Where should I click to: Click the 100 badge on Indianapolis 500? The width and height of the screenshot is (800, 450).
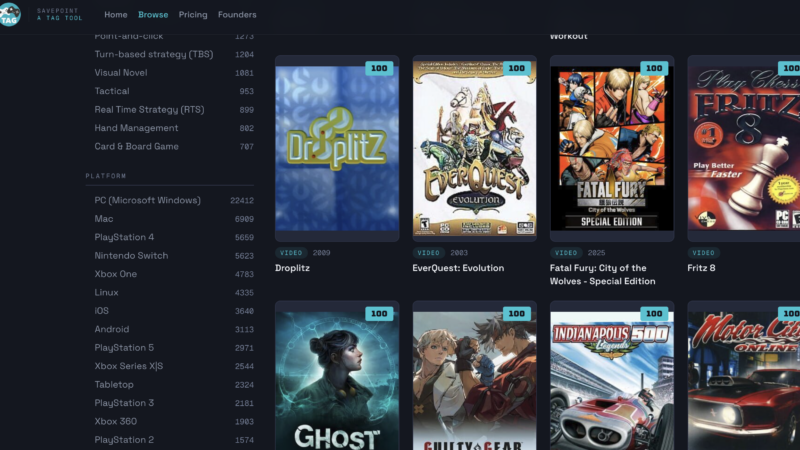point(654,314)
